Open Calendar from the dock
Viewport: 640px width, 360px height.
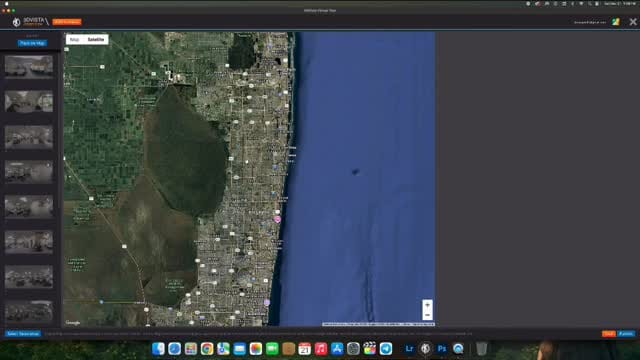[x=304, y=349]
